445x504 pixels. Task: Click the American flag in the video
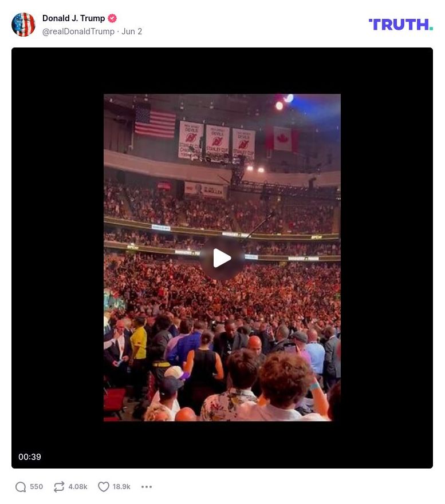155,122
